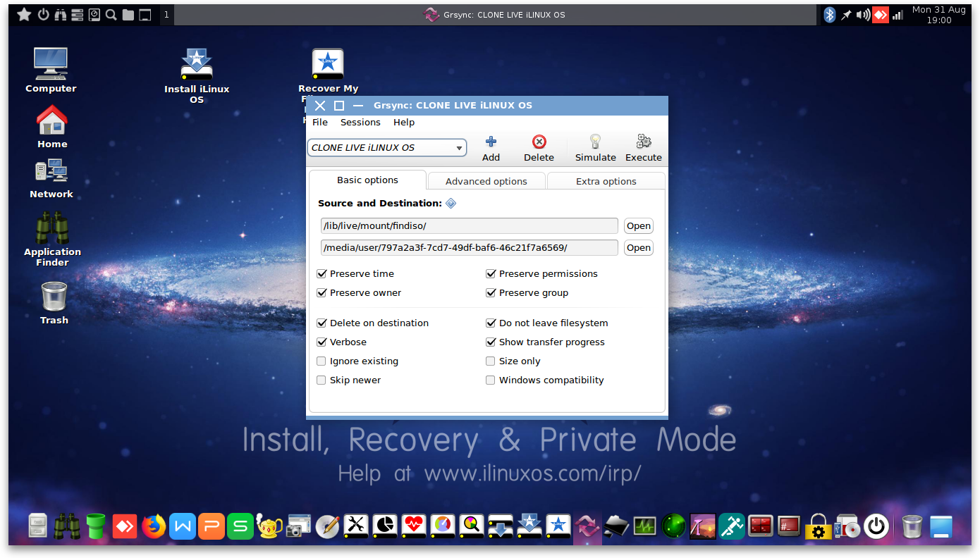Enable Windows compatibility option

[491, 380]
